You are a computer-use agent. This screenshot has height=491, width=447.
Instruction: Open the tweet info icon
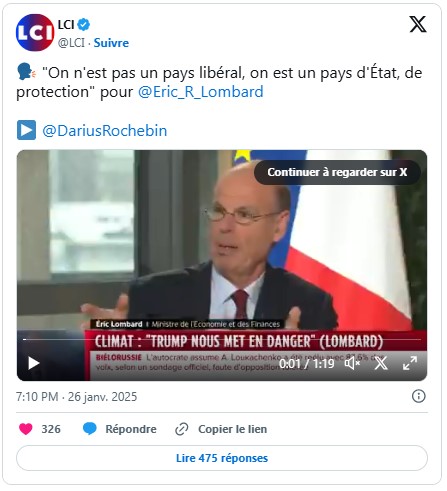(419, 396)
